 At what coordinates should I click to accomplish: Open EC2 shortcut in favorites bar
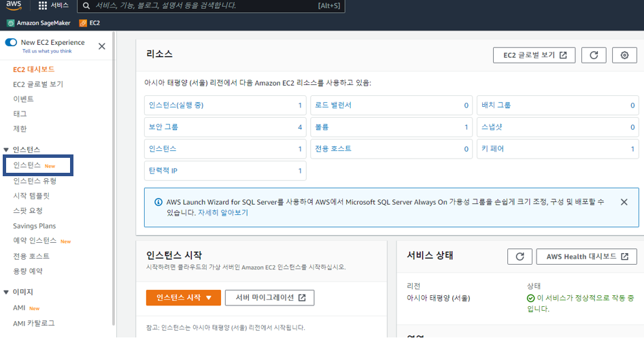coord(90,23)
